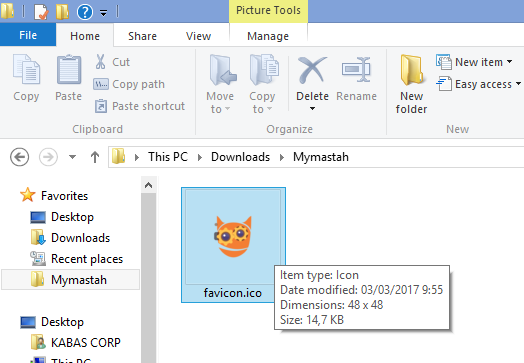
Task: Open Downloads under Favorites
Action: pos(81,238)
